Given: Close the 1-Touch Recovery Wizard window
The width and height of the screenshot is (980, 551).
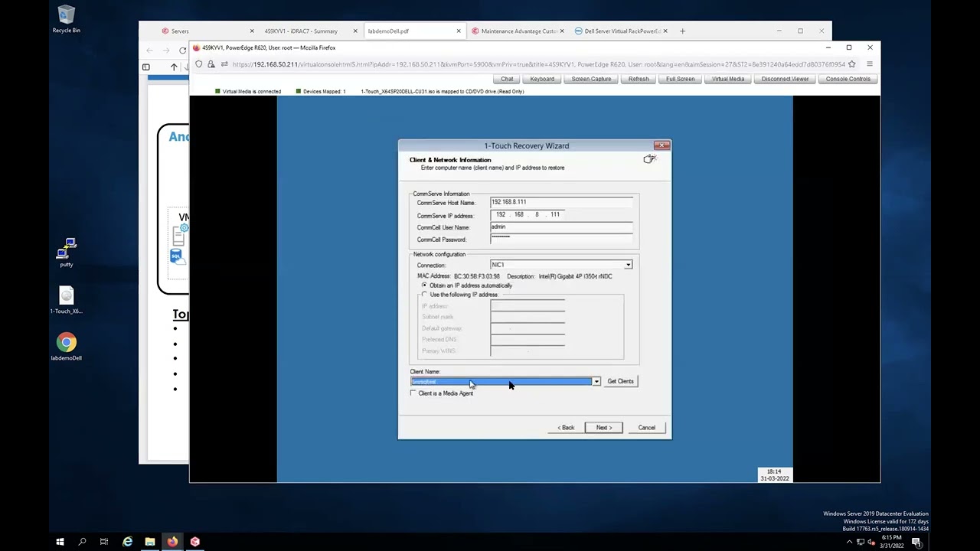Looking at the screenshot, I should [x=661, y=145].
